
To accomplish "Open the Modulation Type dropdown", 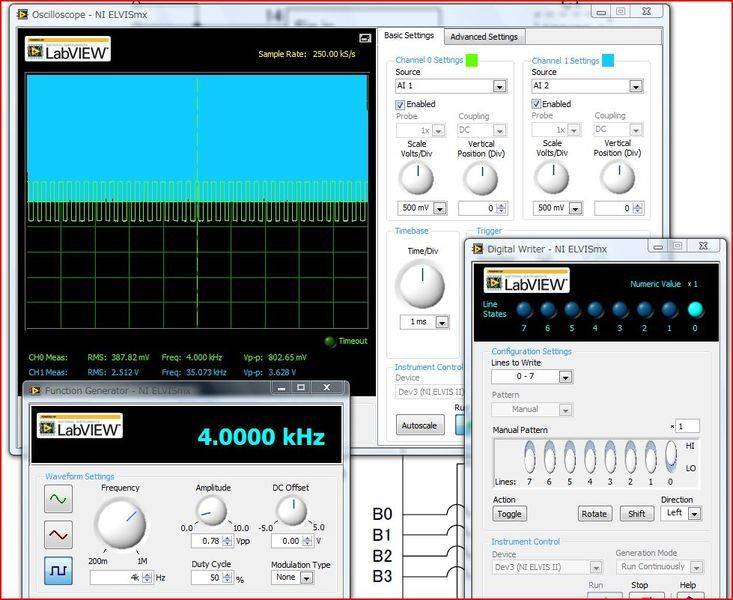I will (x=305, y=577).
